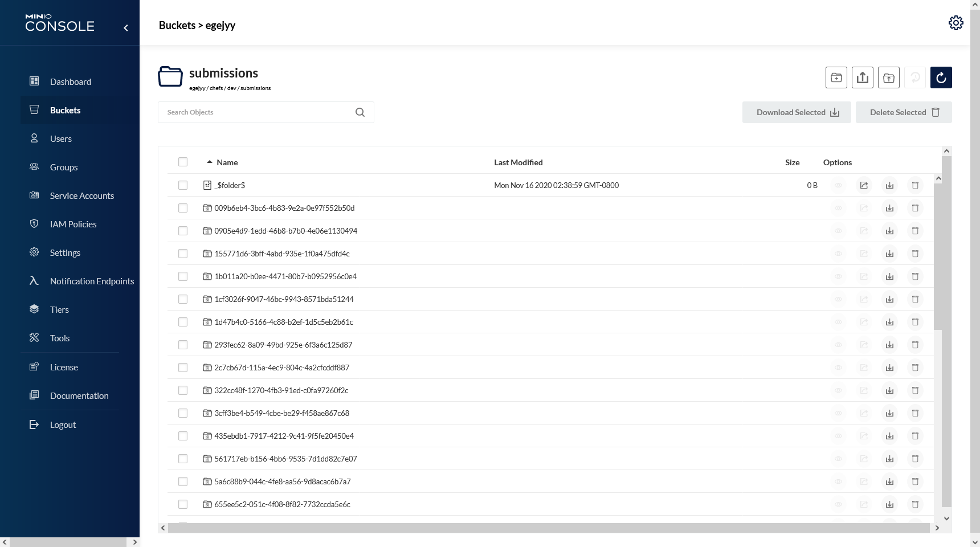980x547 pixels.
Task: Share the _$folder$ object
Action: [864, 185]
